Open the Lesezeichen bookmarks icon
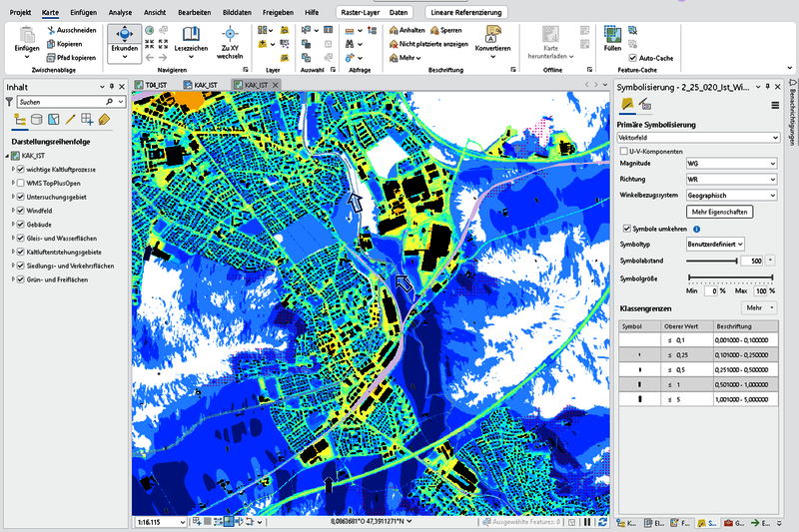Screen dimensions: 799x532 click(191, 35)
